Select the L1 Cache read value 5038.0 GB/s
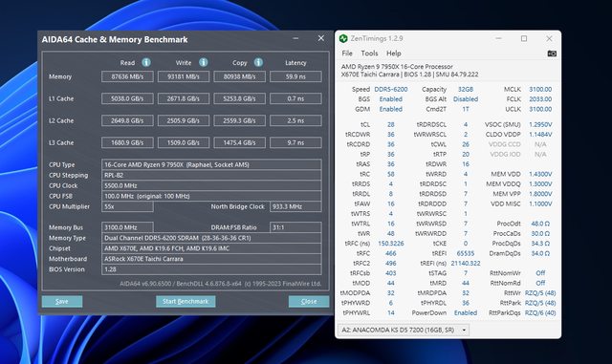Screen dimensions: 612x364 point(127,98)
